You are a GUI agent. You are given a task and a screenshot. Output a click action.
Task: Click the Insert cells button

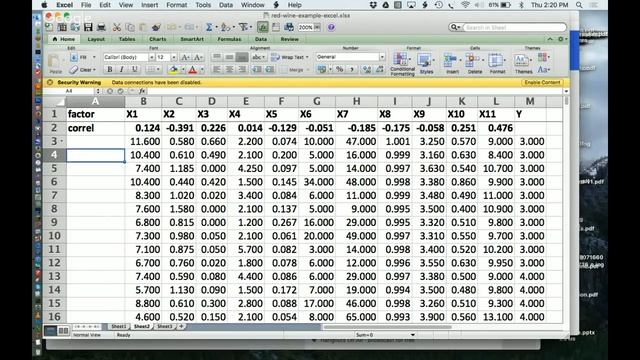(x=452, y=64)
